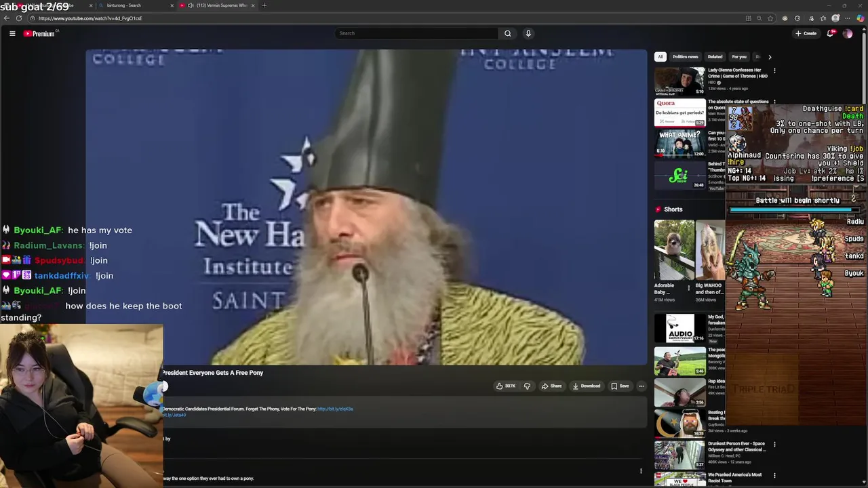868x488 pixels.
Task: Open YouTube account avatar menu
Action: (x=848, y=33)
